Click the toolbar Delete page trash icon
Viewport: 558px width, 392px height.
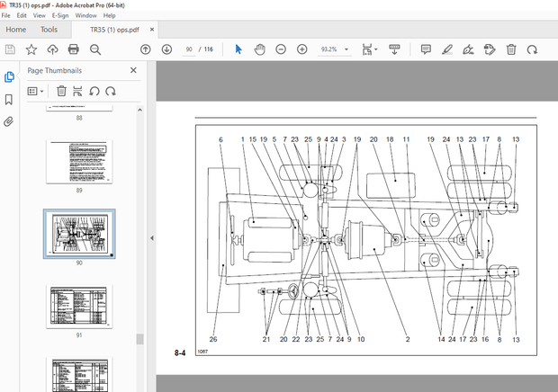pos(511,49)
